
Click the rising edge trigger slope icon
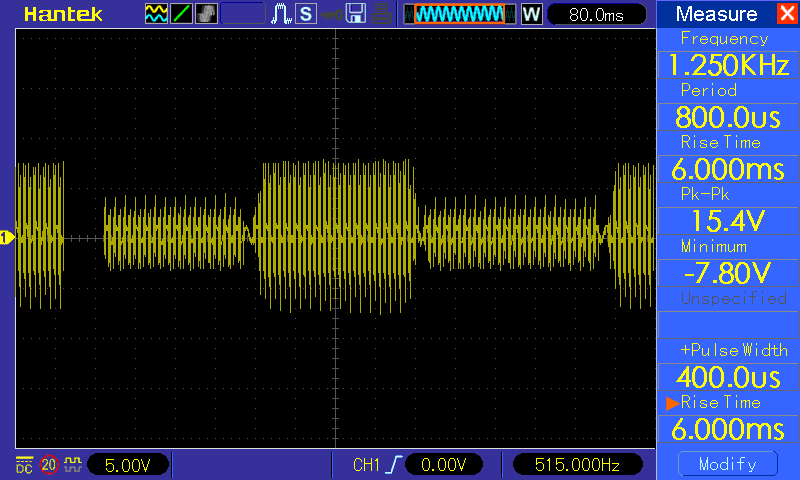395,465
